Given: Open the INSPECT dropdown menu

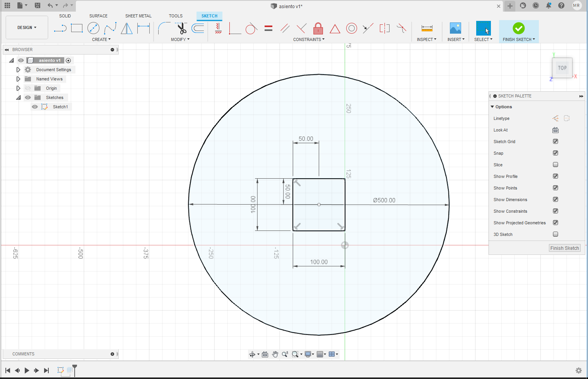Looking at the screenshot, I should coord(426,39).
